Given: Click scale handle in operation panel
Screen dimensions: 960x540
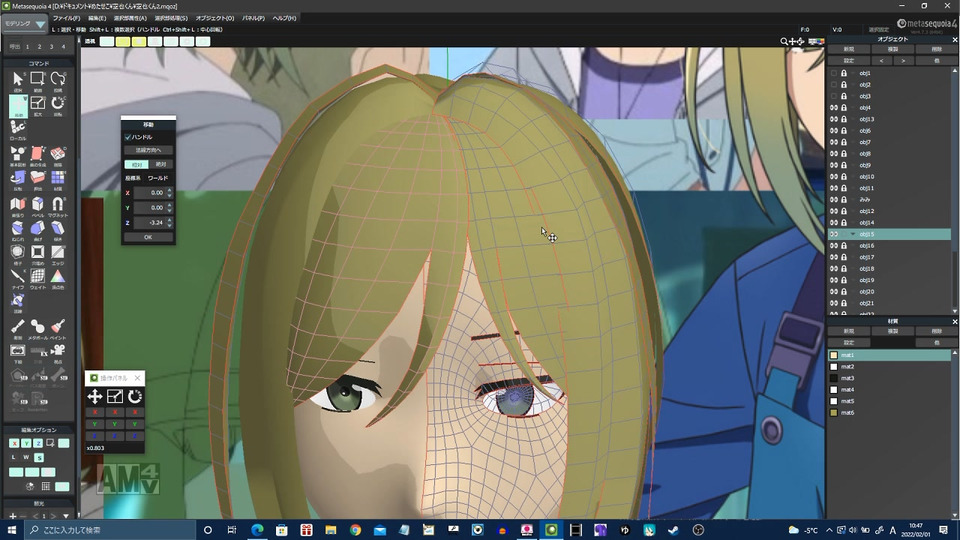Looking at the screenshot, I should coord(114,396).
